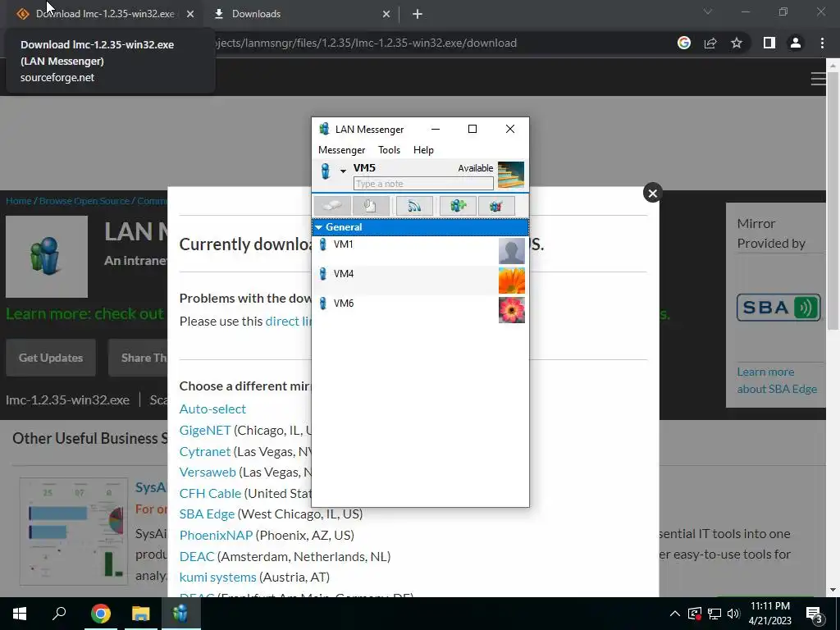Open the Tools menu
The height and width of the screenshot is (630, 840).
click(389, 150)
